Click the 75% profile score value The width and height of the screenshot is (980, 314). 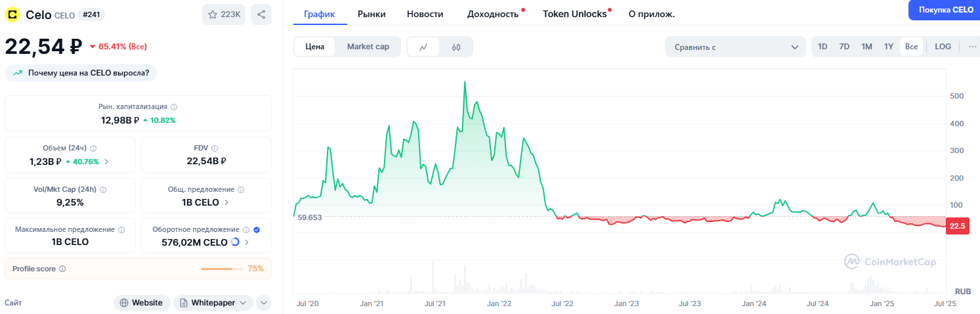tap(256, 269)
